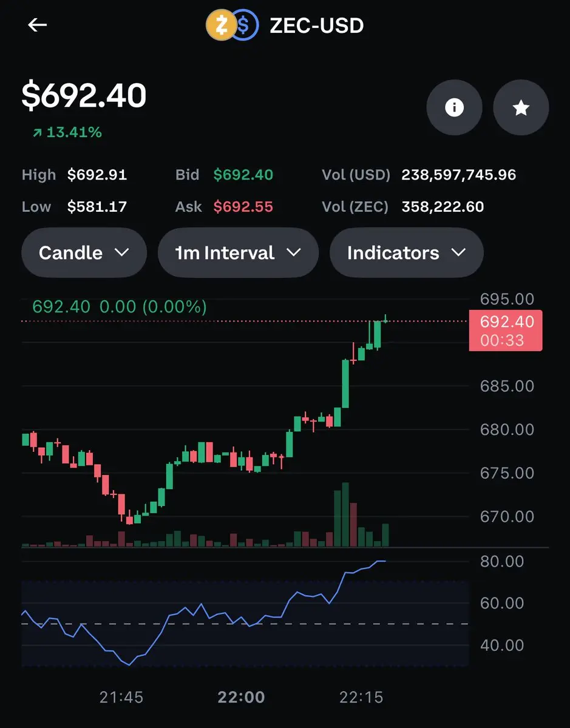The width and height of the screenshot is (570, 728).
Task: Tap the $692.40 headline price
Action: (84, 96)
